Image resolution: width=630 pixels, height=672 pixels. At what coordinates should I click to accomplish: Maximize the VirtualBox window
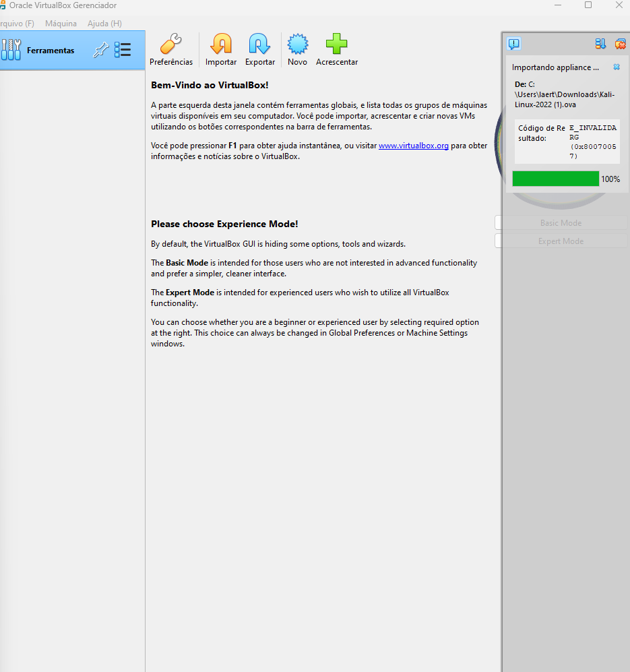[588, 5]
